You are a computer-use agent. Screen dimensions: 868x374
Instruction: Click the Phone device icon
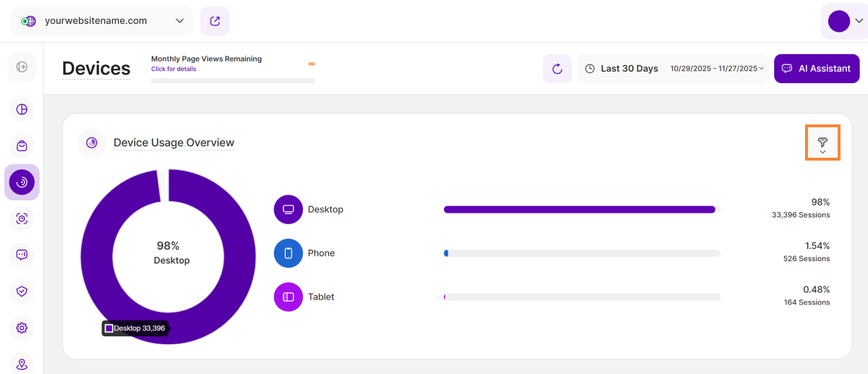288,253
